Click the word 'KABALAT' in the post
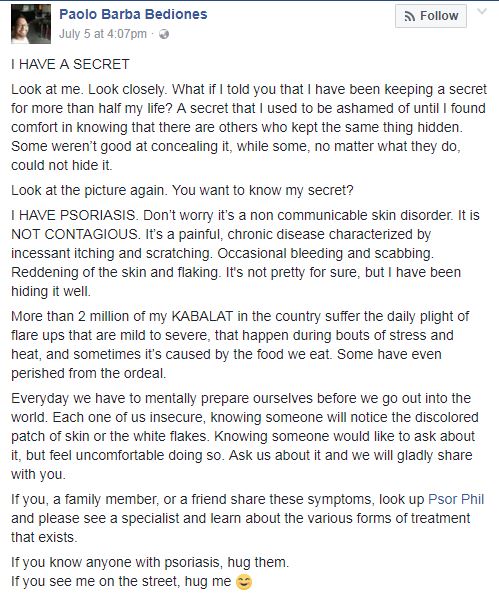499x594 pixels. (202, 316)
